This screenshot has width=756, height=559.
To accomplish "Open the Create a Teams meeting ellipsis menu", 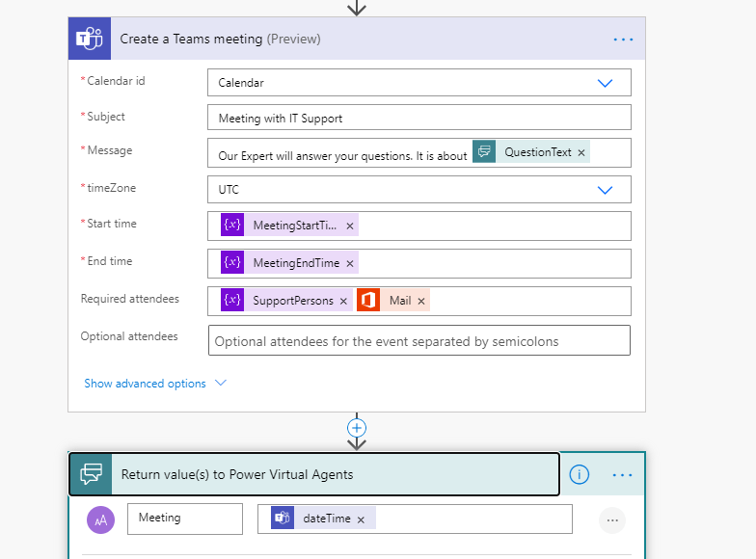I will (x=623, y=40).
